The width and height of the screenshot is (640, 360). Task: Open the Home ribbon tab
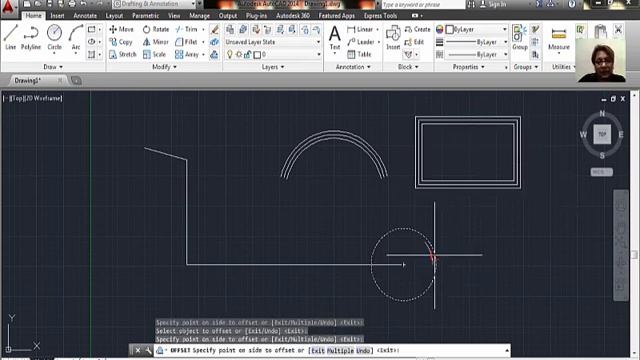[x=33, y=16]
